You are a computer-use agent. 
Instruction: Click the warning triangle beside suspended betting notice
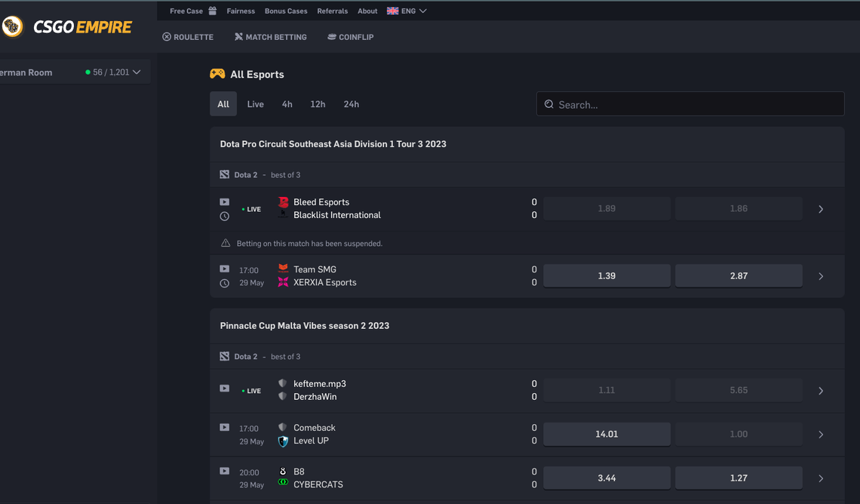(x=226, y=243)
